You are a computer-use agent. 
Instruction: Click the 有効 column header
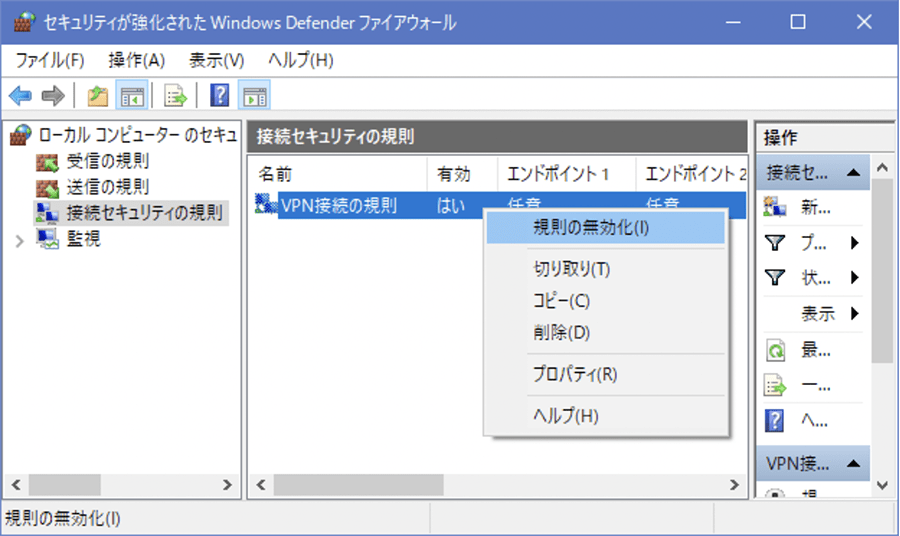[x=463, y=173]
